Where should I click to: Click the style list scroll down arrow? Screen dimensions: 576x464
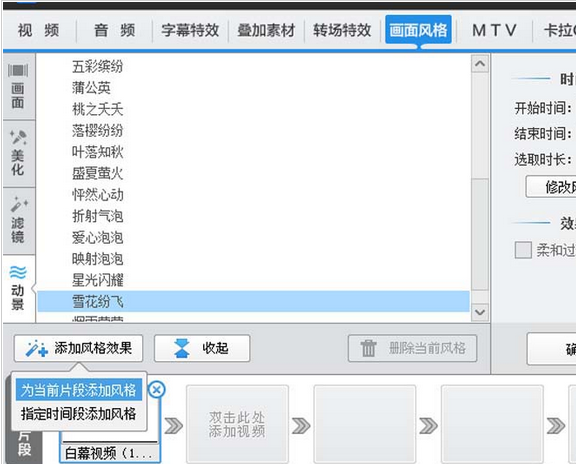point(480,312)
